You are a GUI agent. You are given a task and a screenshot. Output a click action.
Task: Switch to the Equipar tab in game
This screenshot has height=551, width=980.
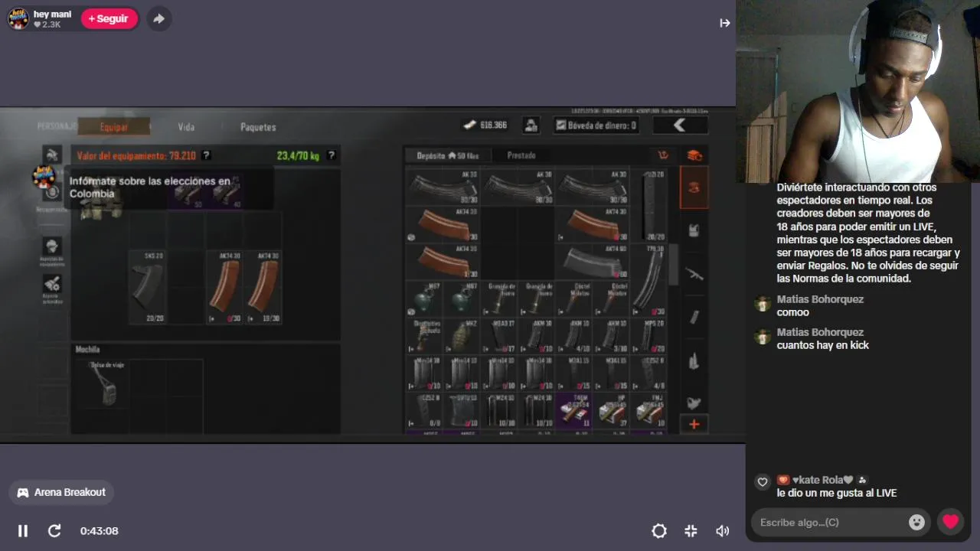(113, 127)
